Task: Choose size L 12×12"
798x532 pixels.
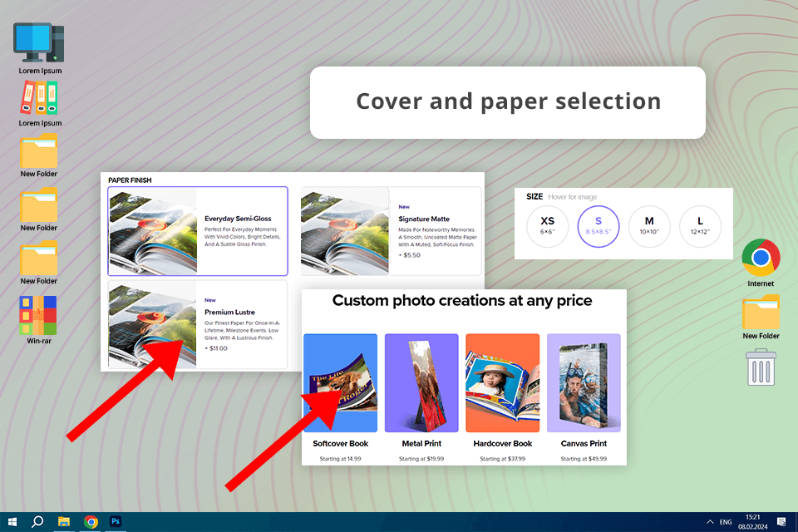Action: [700, 226]
